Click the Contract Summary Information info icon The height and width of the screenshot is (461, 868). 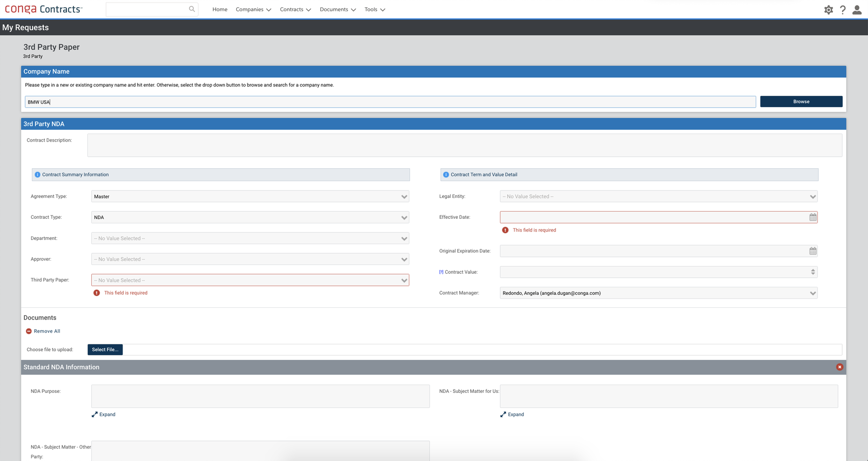coord(37,175)
